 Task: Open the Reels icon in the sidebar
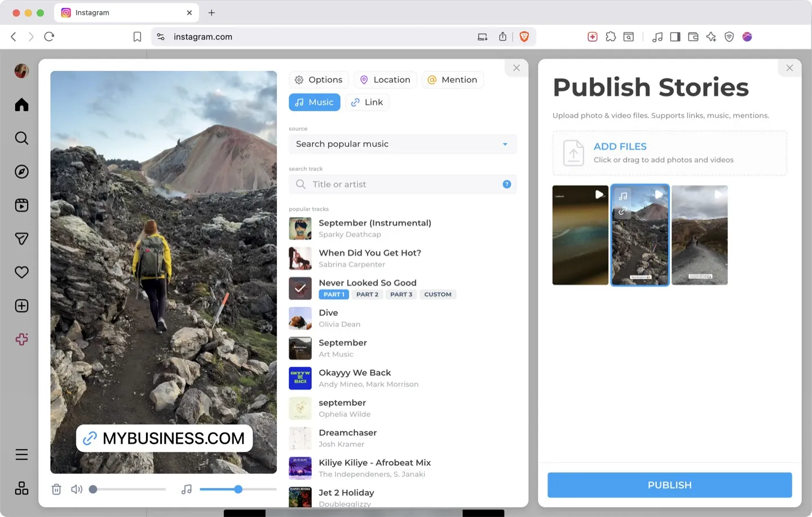[x=21, y=205]
